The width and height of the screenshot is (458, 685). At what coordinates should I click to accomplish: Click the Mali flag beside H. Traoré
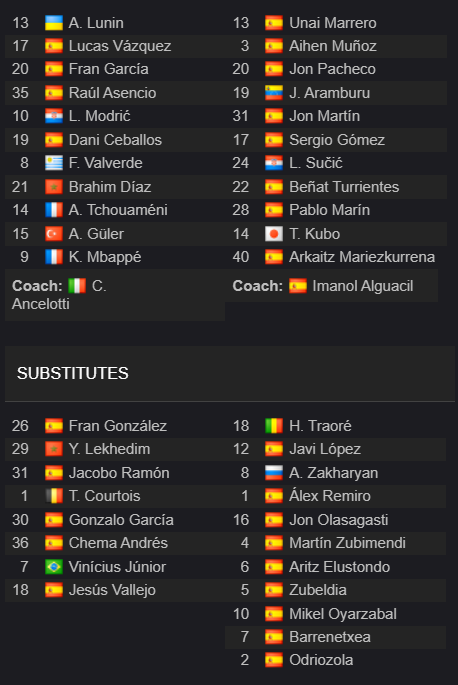[x=274, y=426]
